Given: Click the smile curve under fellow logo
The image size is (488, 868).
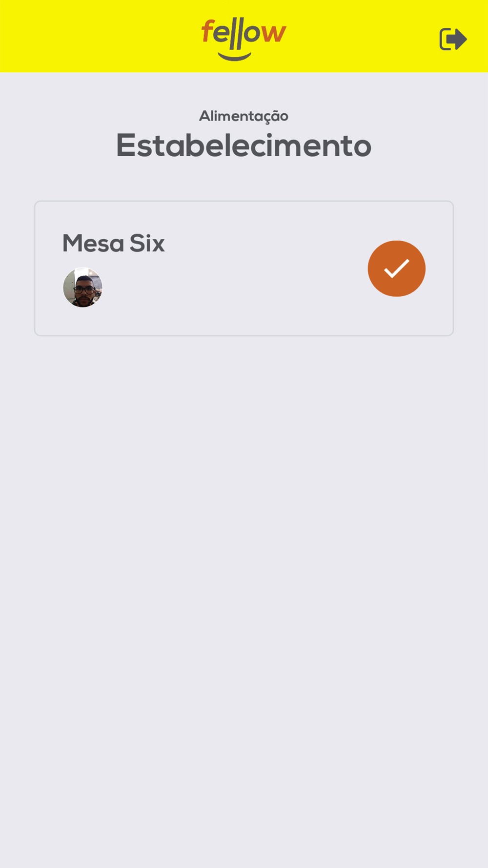Looking at the screenshot, I should point(235,57).
